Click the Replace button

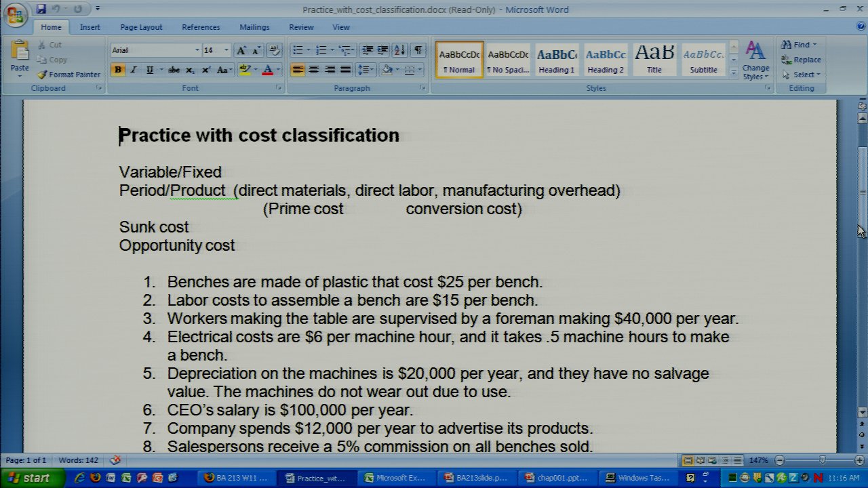click(x=801, y=60)
